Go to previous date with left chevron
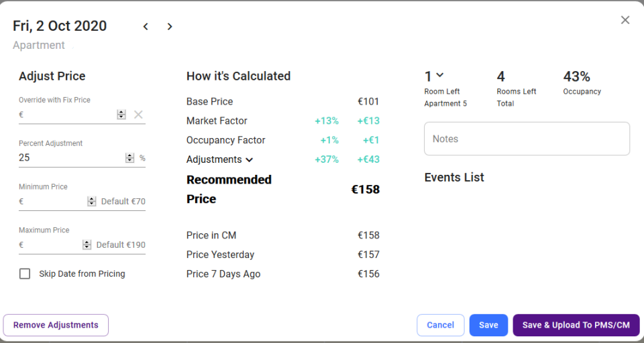 tap(146, 27)
